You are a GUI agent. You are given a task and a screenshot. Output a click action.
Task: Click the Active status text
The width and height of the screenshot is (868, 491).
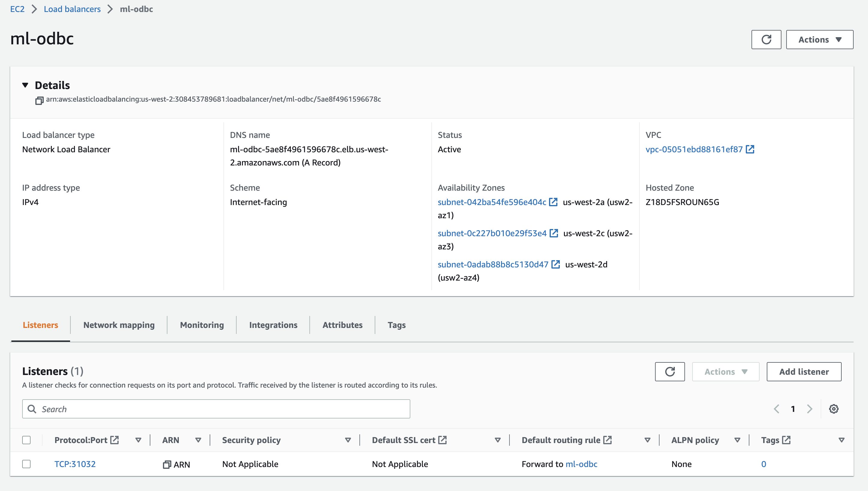[x=449, y=149]
